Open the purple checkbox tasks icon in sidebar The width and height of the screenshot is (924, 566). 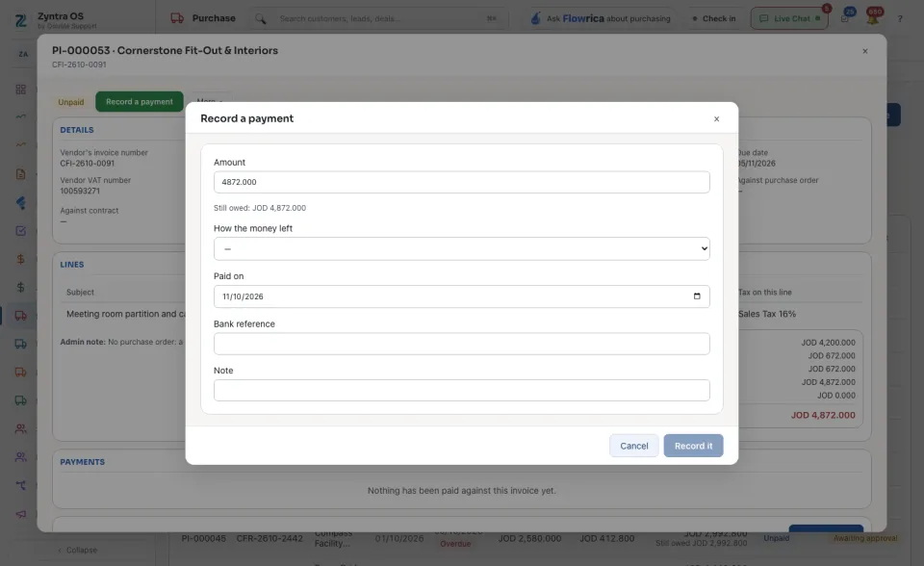(x=20, y=230)
